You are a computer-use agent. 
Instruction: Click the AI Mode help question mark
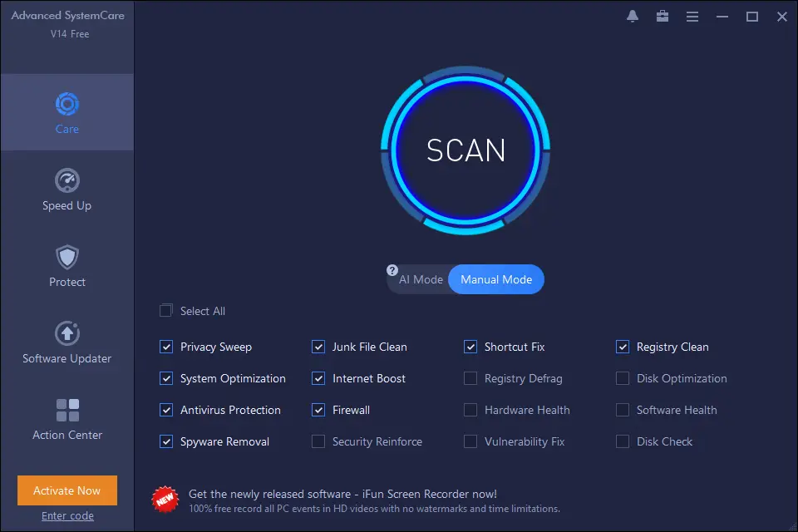pyautogui.click(x=392, y=270)
